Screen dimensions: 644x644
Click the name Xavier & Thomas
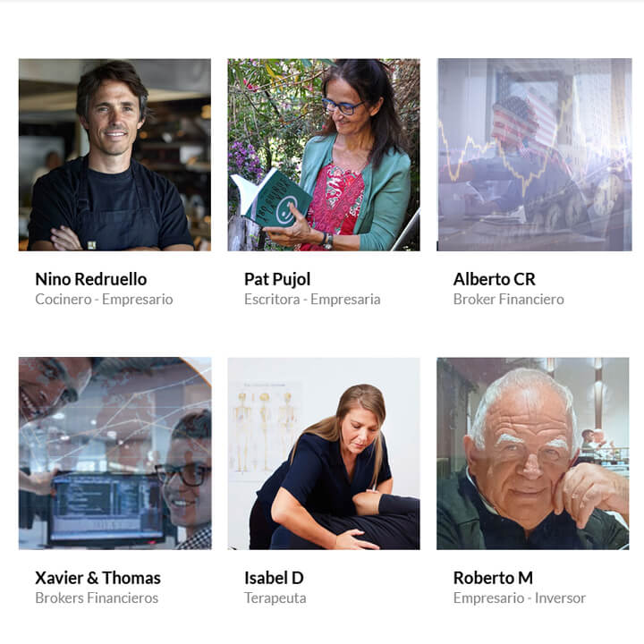97,578
